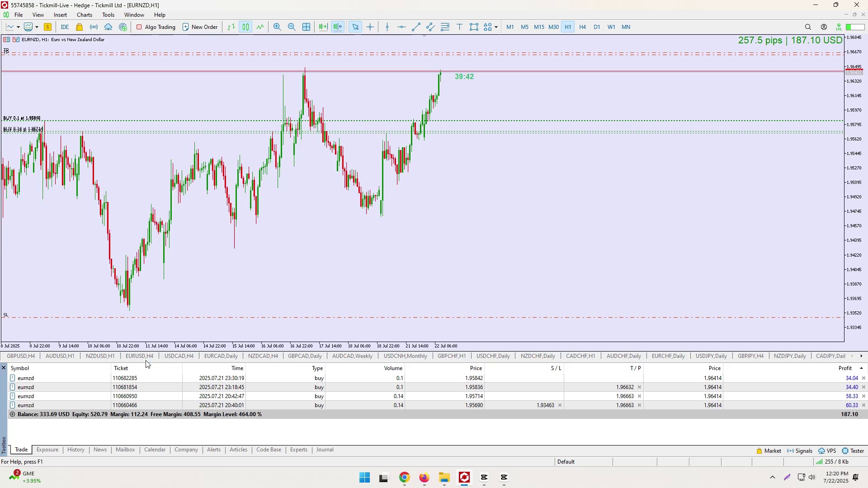
Task: Open the graphical objects shapes dropdown
Action: [496, 27]
